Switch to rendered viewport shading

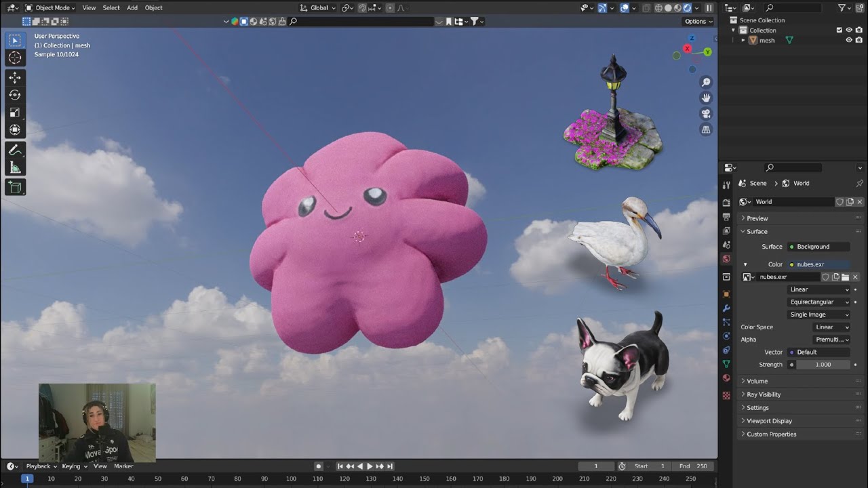pos(687,8)
